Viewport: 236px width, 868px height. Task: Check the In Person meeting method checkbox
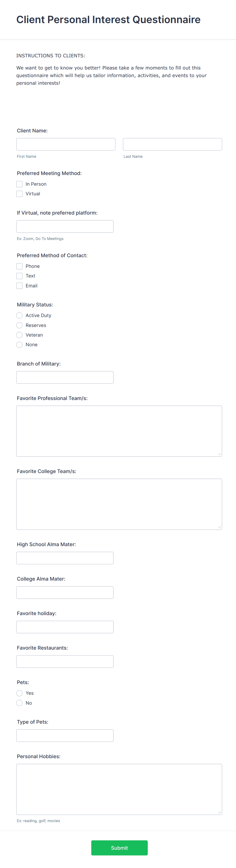[x=20, y=184]
